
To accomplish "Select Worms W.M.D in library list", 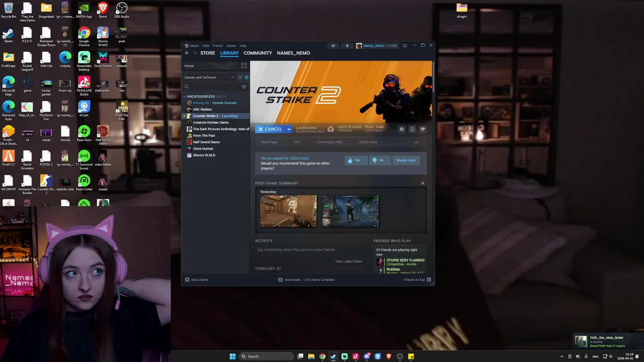I will point(215,155).
